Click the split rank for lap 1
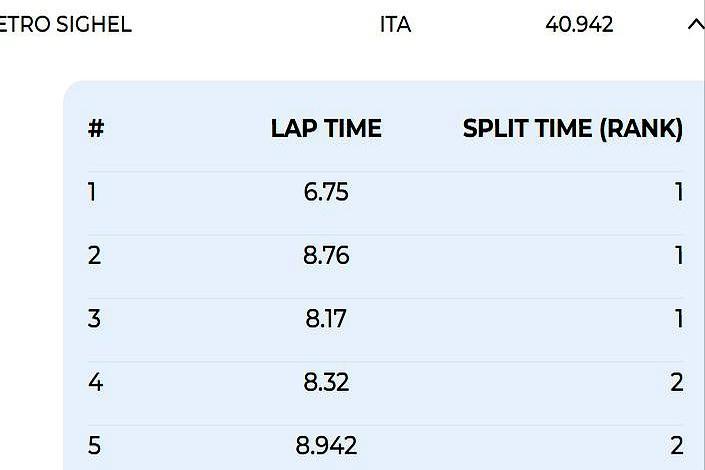Screen dimensions: 705x470 coord(678,192)
